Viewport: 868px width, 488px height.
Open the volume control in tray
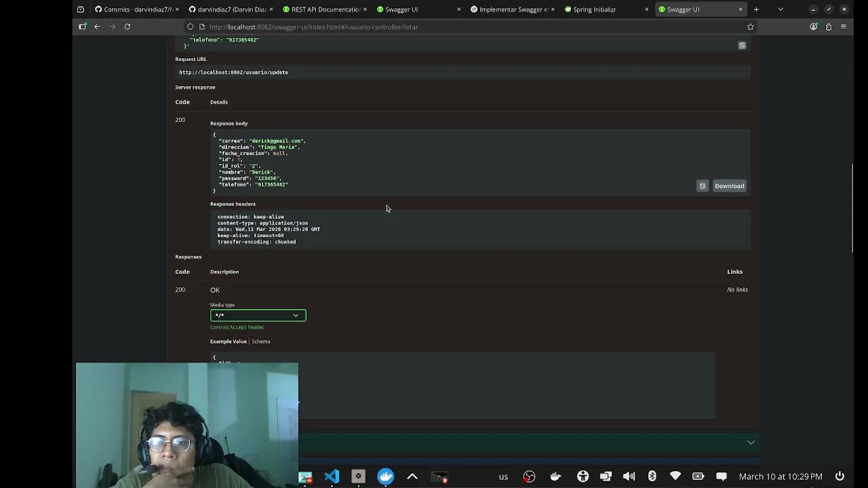pos(629,476)
